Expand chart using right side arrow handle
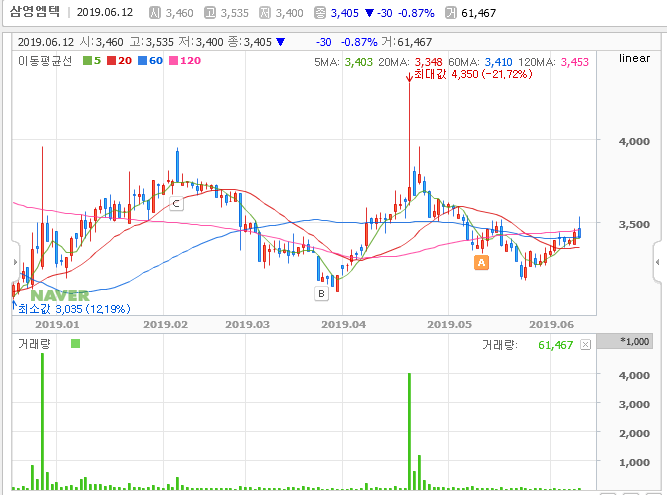The height and width of the screenshot is (495, 667). click(657, 262)
